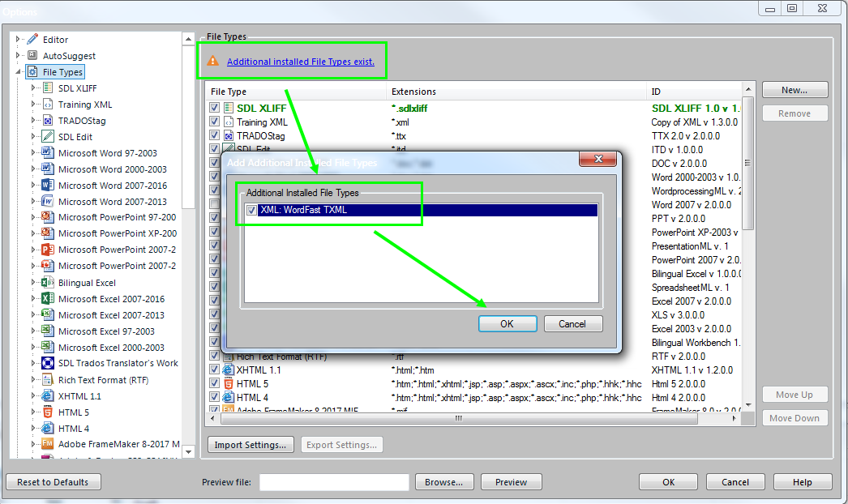Select the '*.sdlxliff' extension cell

click(409, 108)
